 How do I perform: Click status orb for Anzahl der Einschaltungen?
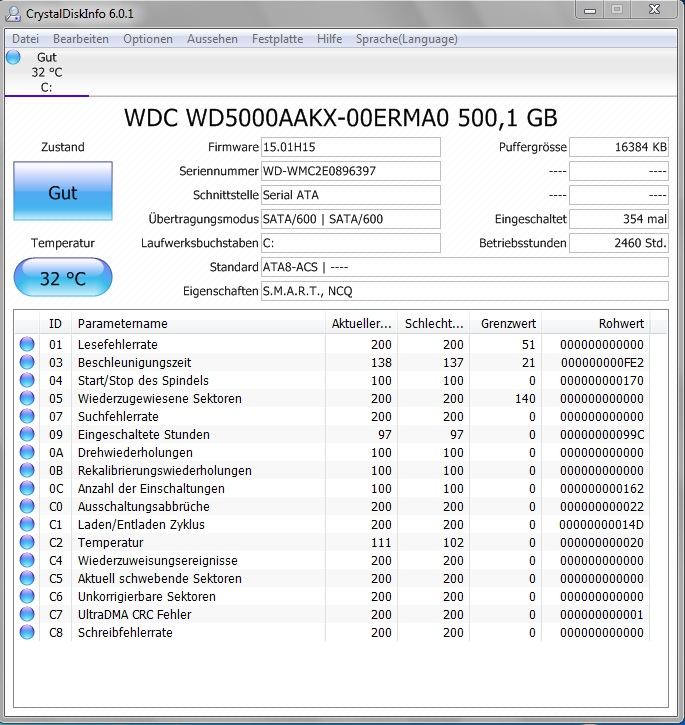click(27, 488)
